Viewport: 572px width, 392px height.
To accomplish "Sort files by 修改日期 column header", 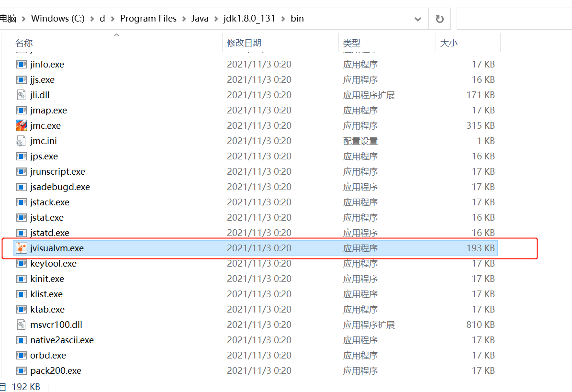I will pos(244,43).
